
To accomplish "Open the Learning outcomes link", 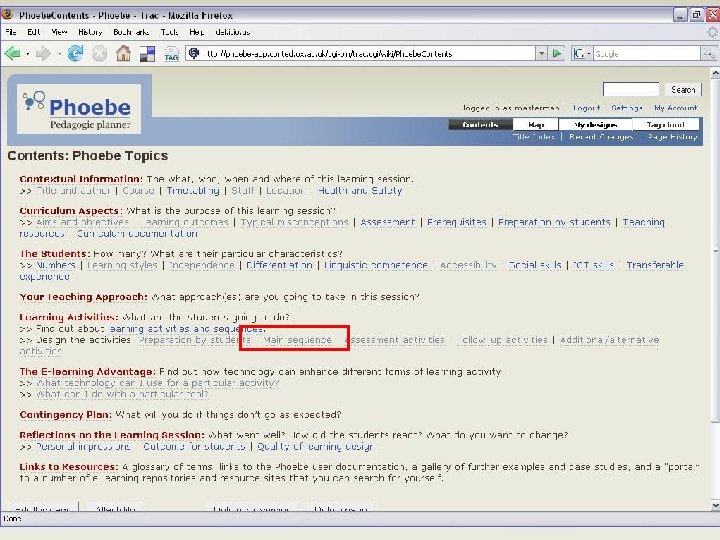I will tap(185, 222).
